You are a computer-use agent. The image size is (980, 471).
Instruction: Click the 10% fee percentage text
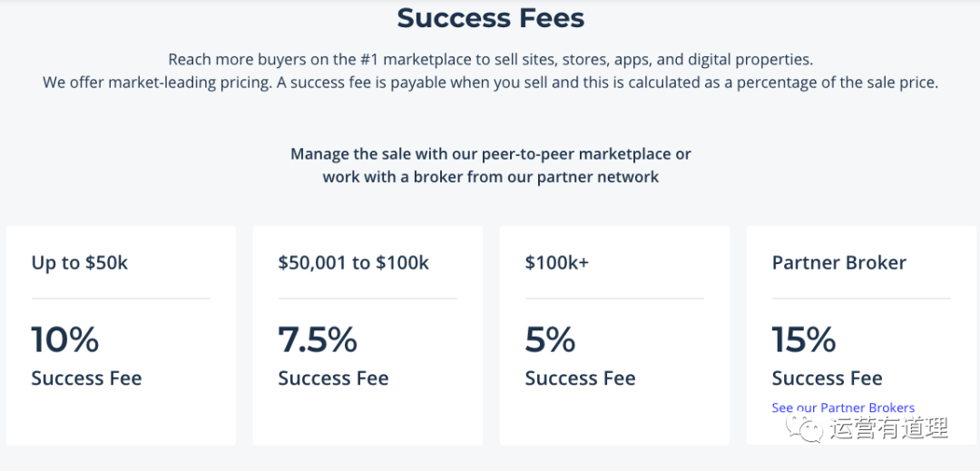tap(65, 339)
